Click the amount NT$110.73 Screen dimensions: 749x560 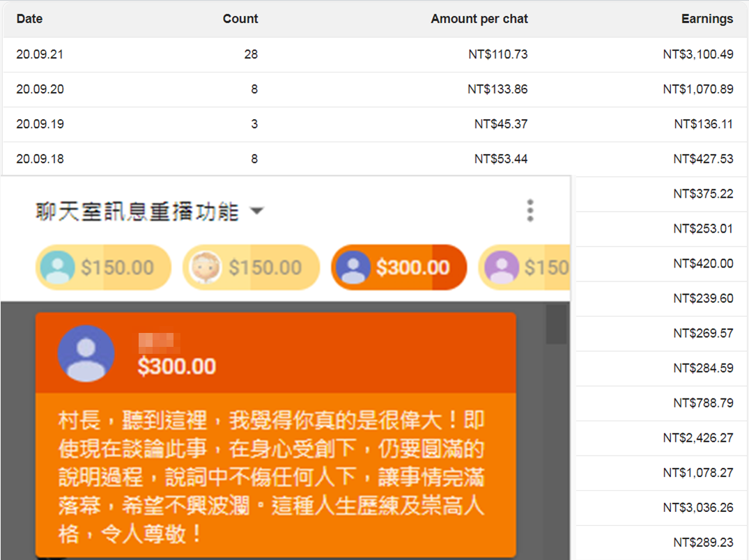tap(497, 54)
